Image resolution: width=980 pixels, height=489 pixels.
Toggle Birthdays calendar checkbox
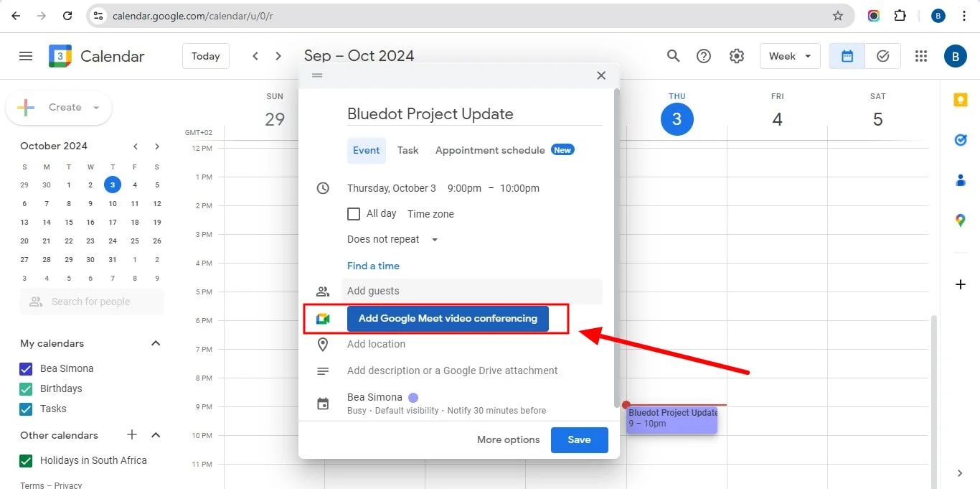(x=27, y=388)
